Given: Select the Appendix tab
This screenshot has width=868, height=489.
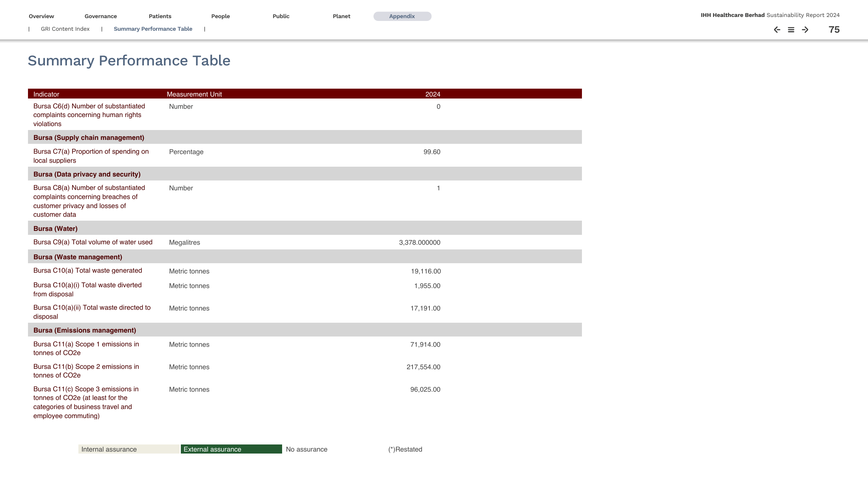Looking at the screenshot, I should (402, 16).
